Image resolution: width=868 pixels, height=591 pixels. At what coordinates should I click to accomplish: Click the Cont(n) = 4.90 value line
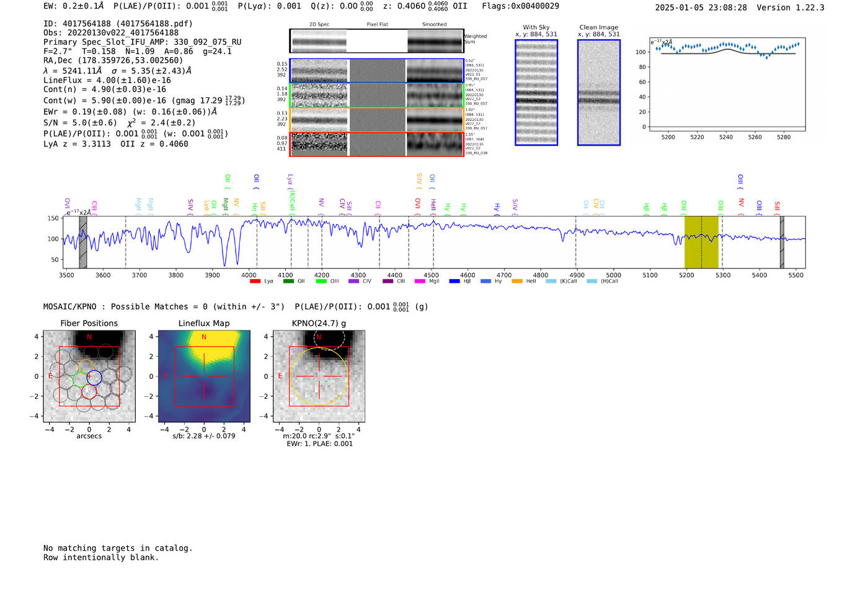(x=105, y=90)
